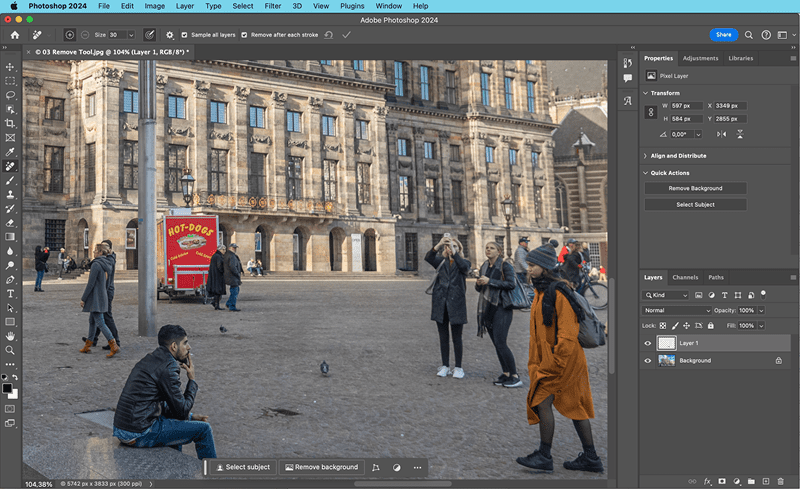Image resolution: width=800 pixels, height=489 pixels.
Task: Click the undo last stroke arrow in options bar
Action: pyautogui.click(x=329, y=35)
